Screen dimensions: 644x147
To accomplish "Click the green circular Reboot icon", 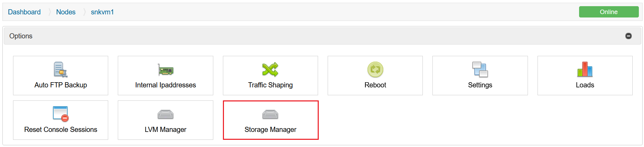I will click(x=375, y=70).
